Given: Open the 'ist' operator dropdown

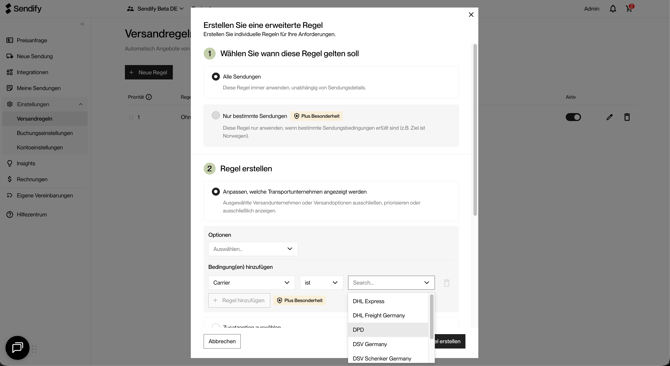Looking at the screenshot, I should (321, 283).
